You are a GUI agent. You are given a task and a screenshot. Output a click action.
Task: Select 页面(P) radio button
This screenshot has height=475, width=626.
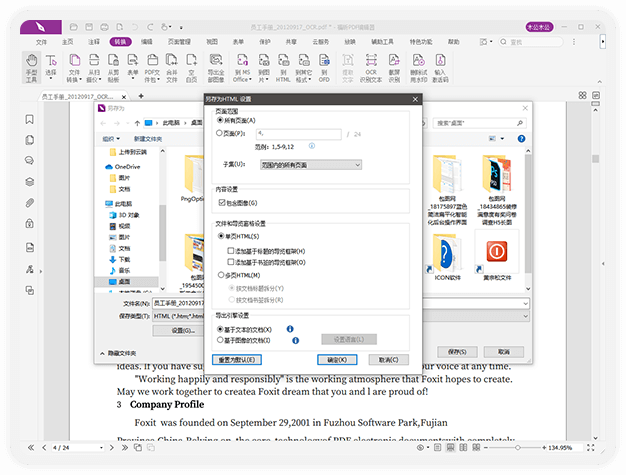pos(219,133)
